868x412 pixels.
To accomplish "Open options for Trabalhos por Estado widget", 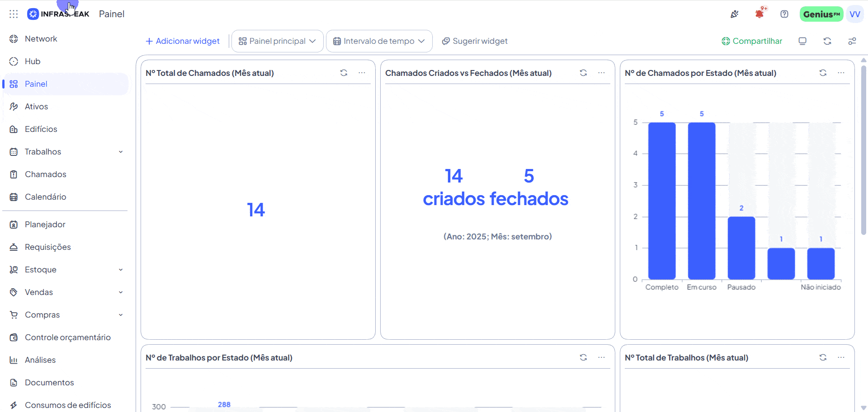I will point(601,357).
